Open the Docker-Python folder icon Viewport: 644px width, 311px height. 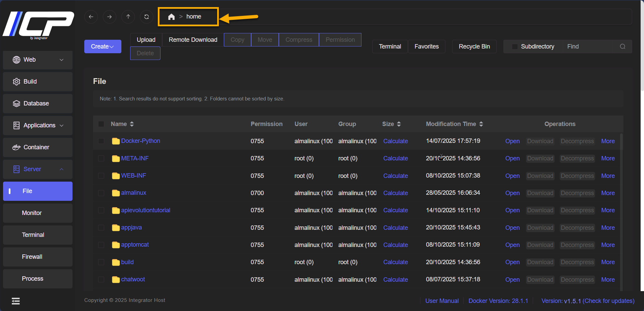(116, 141)
